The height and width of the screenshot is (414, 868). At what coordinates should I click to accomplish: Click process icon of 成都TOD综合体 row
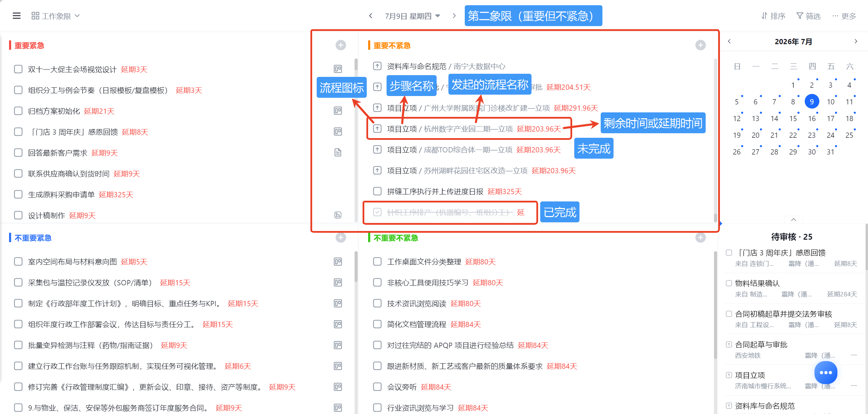[377, 150]
